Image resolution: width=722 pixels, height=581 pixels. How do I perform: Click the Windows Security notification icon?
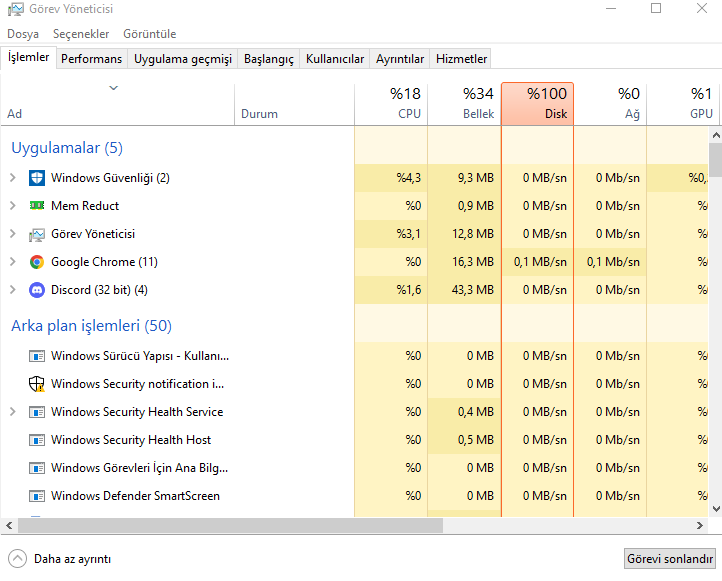coord(37,384)
